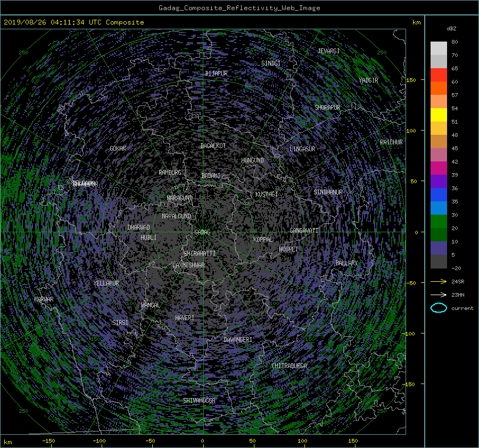Click the KOPPAL city label
Screen dimensions: 479x448
tap(263, 240)
